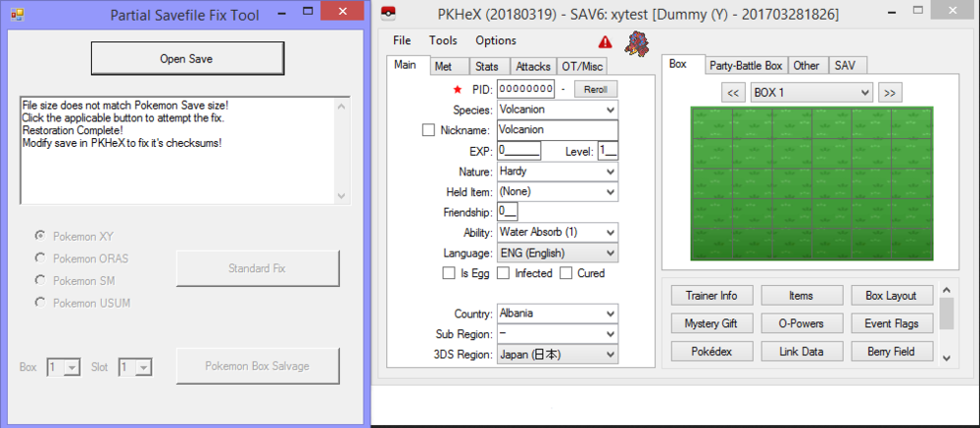Check the Infected checkbox
This screenshot has height=428, width=980.
[x=503, y=273]
